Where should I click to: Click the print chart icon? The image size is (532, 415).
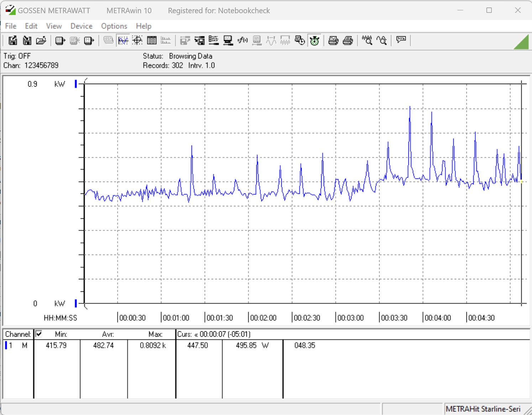333,41
